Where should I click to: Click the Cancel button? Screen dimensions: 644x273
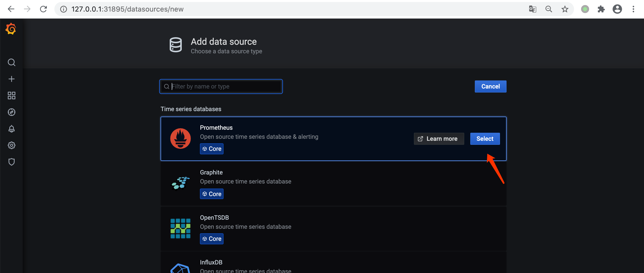[x=490, y=86]
